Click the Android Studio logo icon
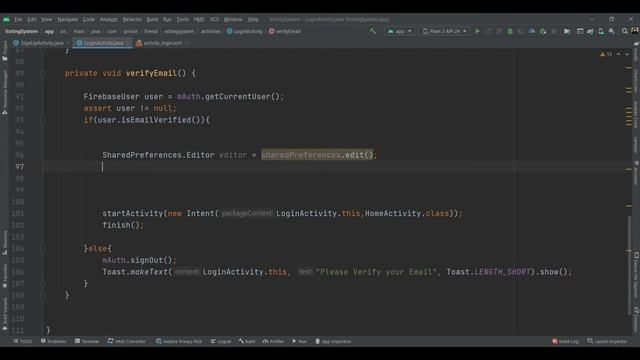 [6, 19]
